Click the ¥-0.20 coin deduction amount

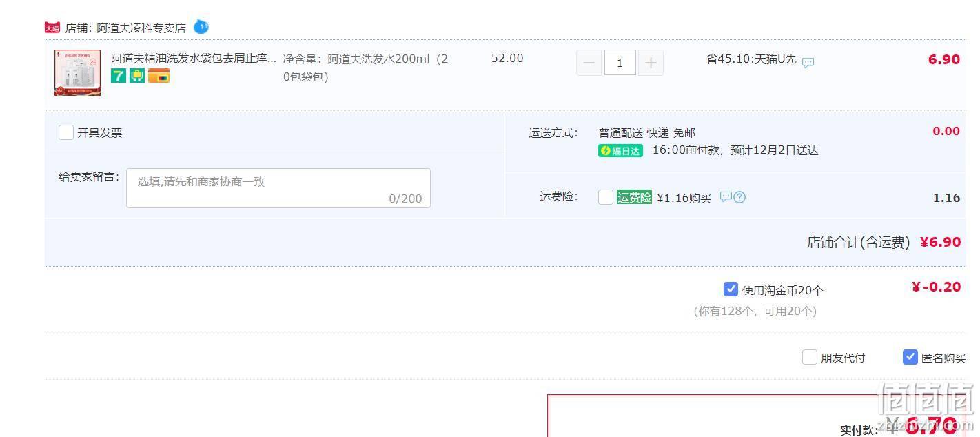click(936, 287)
